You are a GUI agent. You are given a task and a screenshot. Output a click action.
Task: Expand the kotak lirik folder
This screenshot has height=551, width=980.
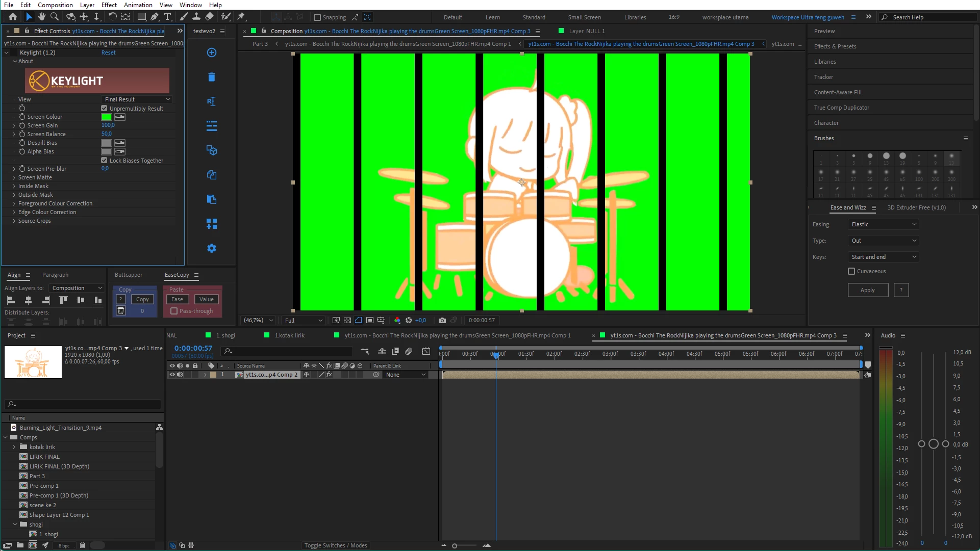(14, 447)
